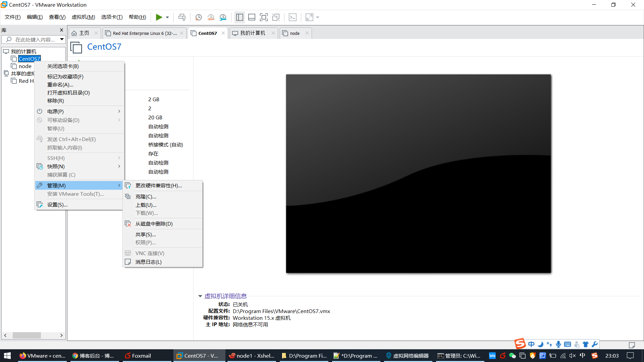Click the send Ctrl+Alt+Del toolbar icon
This screenshot has height=362, width=644.
pos(182,17)
